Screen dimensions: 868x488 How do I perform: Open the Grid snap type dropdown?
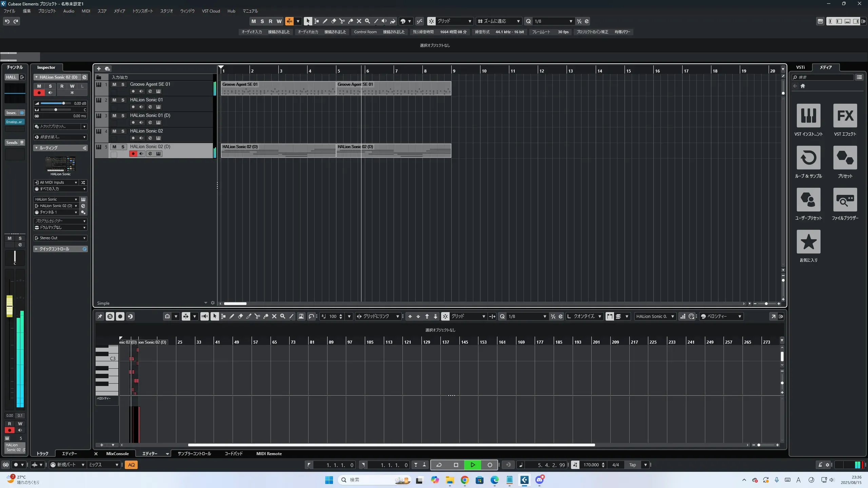point(454,21)
